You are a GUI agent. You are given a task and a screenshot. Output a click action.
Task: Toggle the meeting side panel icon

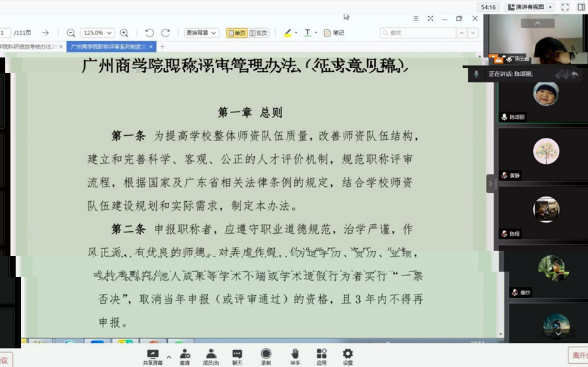(581, 7)
